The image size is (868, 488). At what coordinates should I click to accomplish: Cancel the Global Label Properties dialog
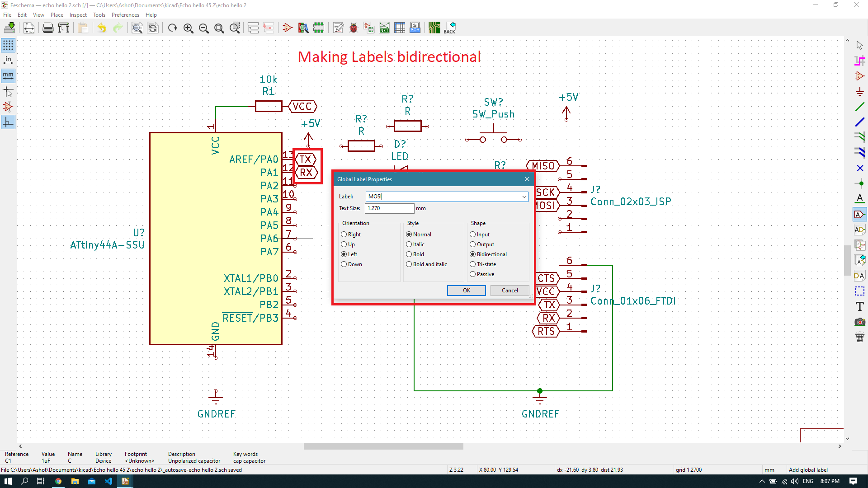pos(510,291)
